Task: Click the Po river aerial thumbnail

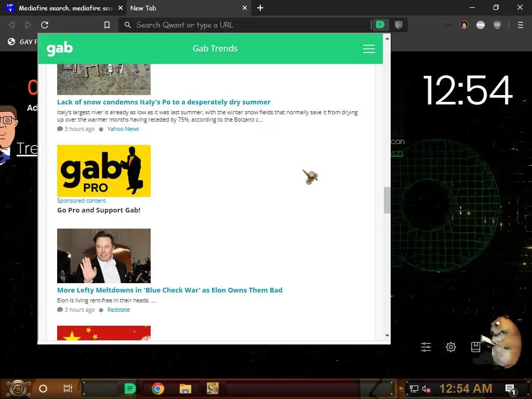Action: click(x=104, y=79)
